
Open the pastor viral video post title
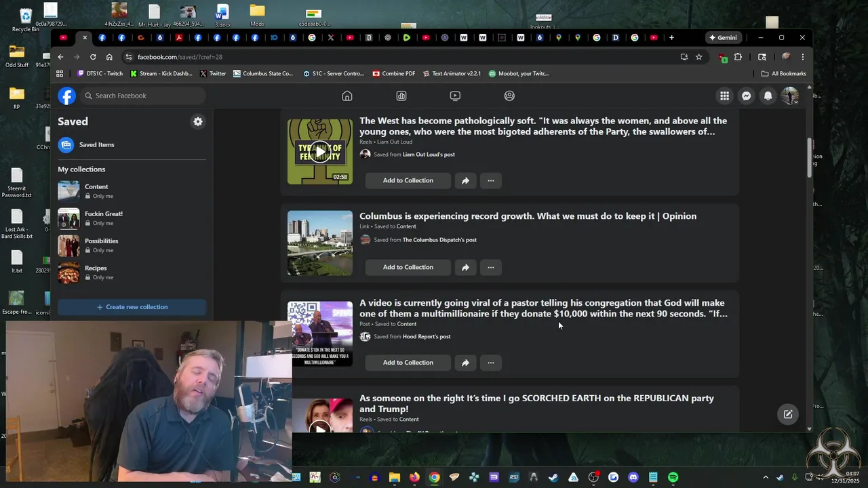[543, 308]
